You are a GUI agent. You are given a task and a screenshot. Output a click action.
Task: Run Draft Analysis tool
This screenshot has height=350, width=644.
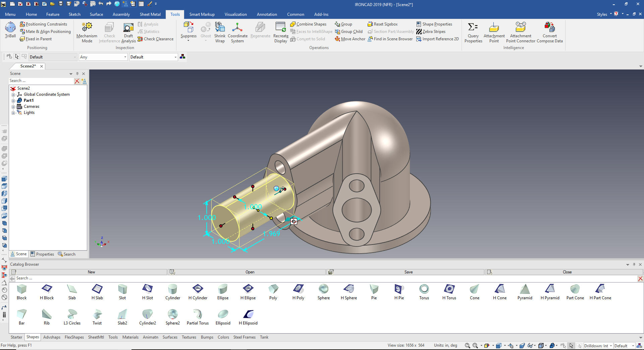128,32
